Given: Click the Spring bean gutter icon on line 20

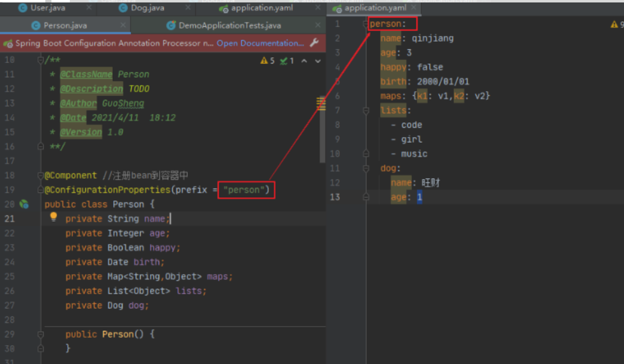Looking at the screenshot, I should click(24, 204).
